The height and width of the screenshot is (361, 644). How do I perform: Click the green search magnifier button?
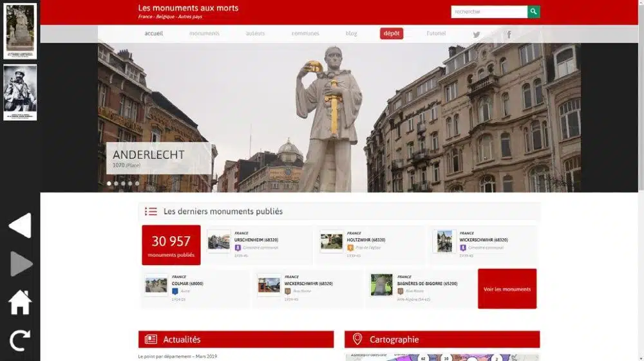point(533,12)
